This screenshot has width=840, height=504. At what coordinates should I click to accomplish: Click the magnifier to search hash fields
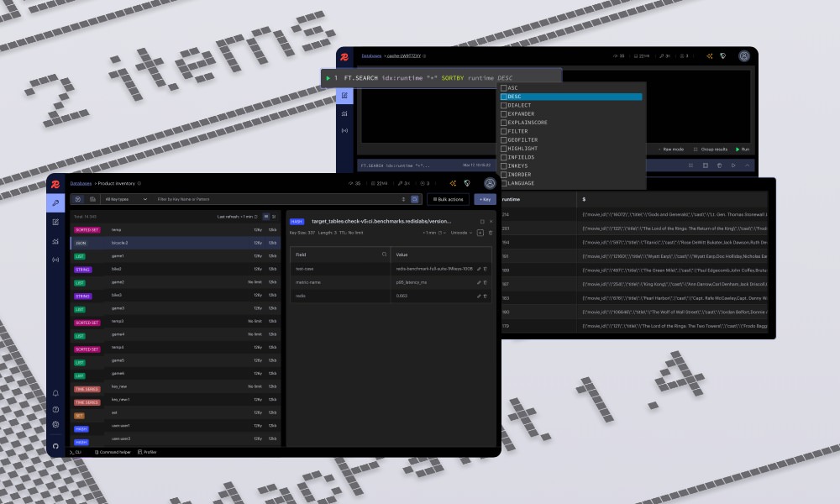(385, 255)
